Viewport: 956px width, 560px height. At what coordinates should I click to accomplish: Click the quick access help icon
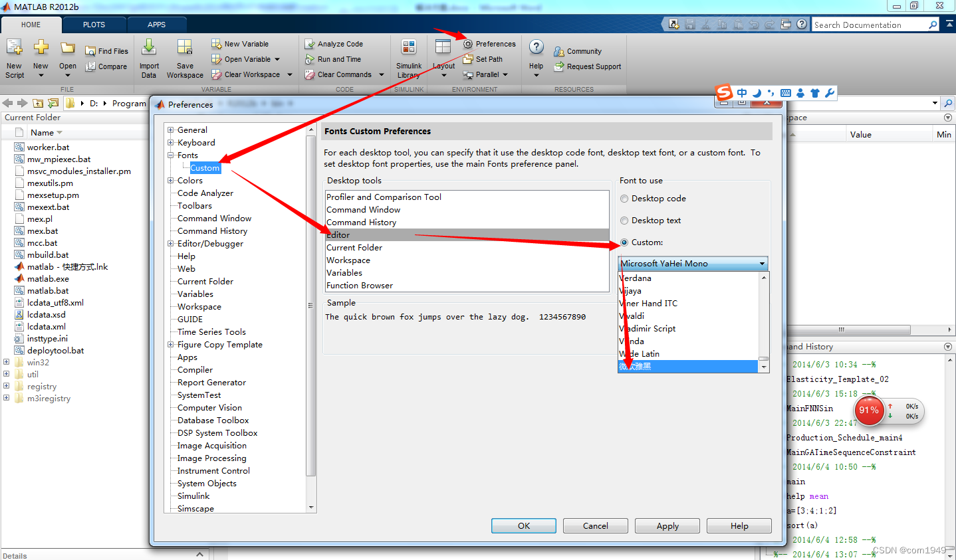coord(802,25)
